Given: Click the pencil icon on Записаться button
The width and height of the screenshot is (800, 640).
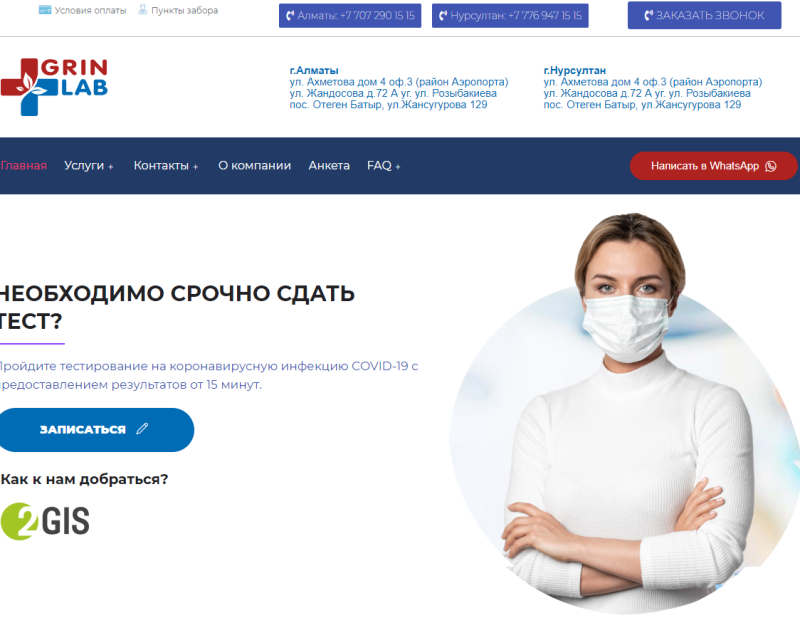Looking at the screenshot, I should click(x=142, y=429).
